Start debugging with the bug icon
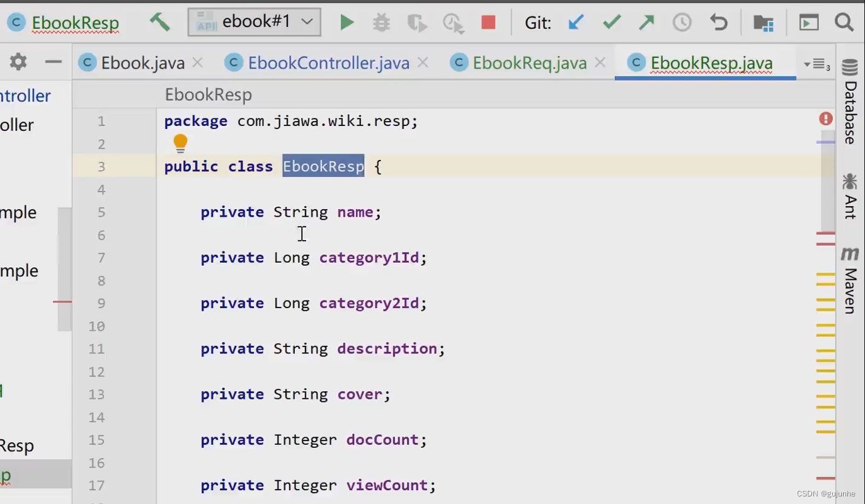Image resolution: width=865 pixels, height=504 pixels. 381,23
